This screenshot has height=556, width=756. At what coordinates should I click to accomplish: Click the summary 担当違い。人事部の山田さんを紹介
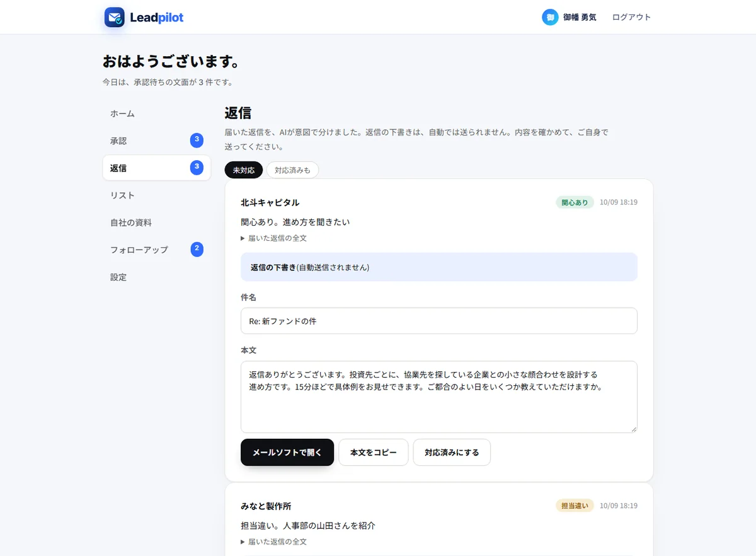(308, 525)
